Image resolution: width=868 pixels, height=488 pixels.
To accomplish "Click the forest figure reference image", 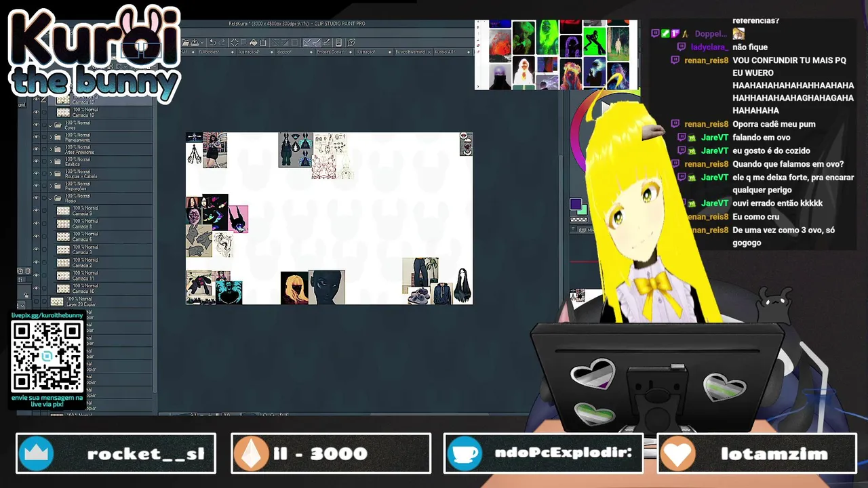I will point(618,44).
